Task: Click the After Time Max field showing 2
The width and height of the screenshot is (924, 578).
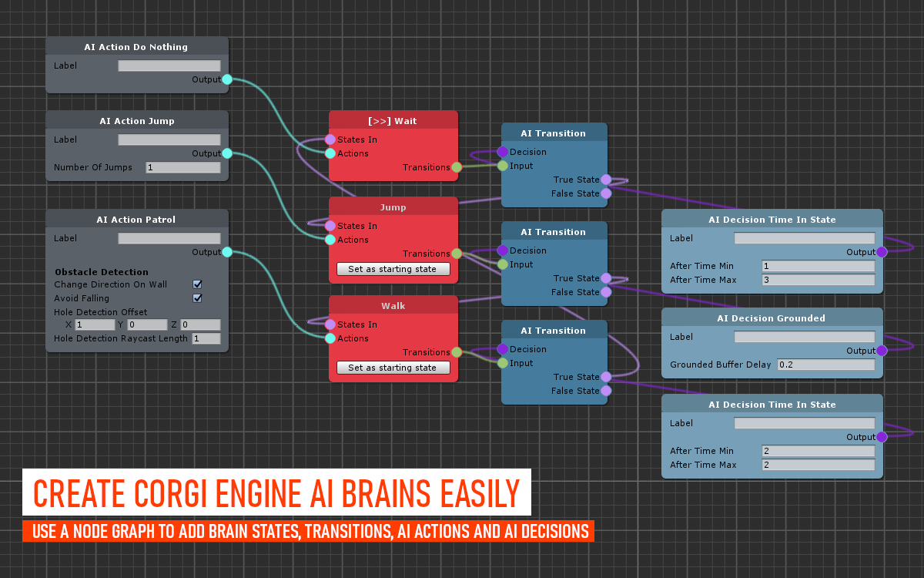Action: pos(819,465)
